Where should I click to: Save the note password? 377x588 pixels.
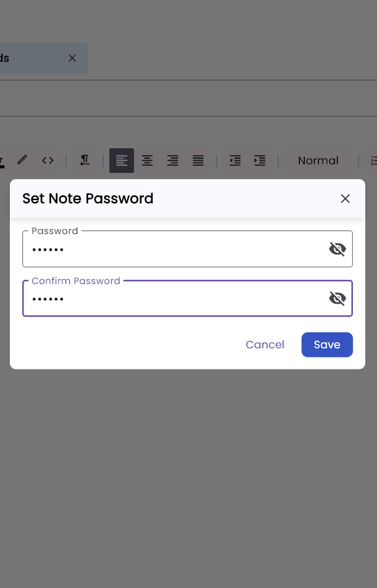(327, 345)
